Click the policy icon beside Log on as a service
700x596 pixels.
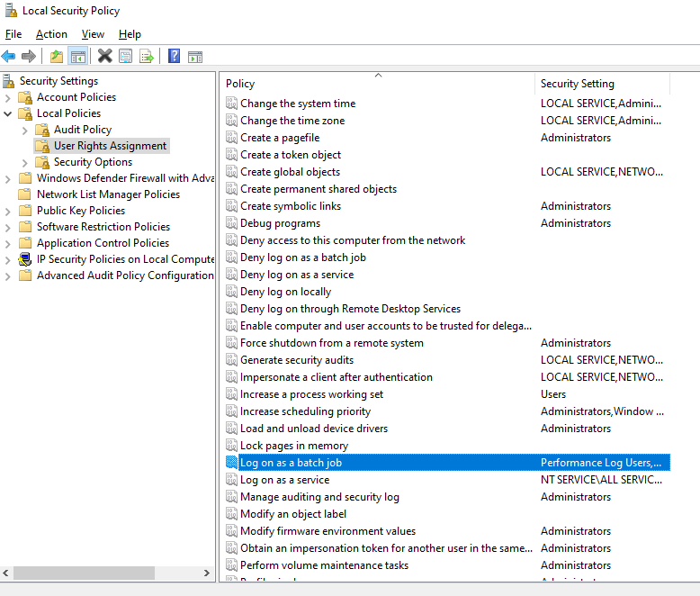coord(231,480)
